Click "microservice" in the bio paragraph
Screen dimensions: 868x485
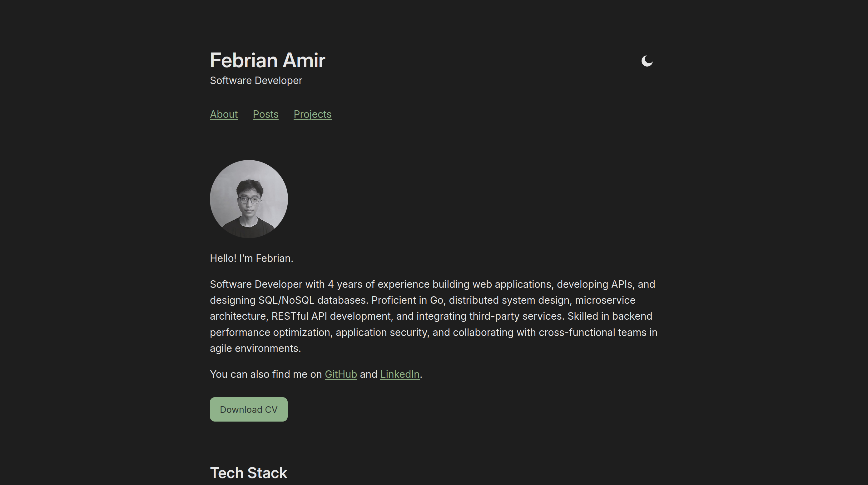605,300
